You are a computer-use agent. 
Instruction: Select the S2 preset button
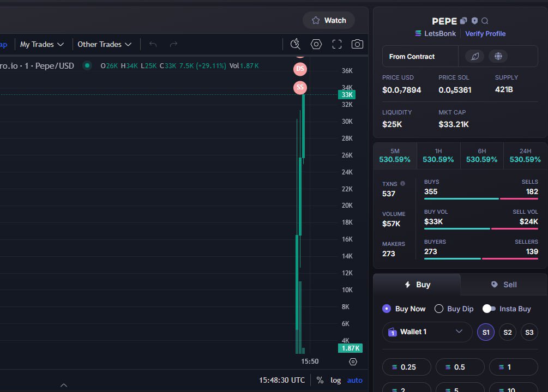pos(508,332)
